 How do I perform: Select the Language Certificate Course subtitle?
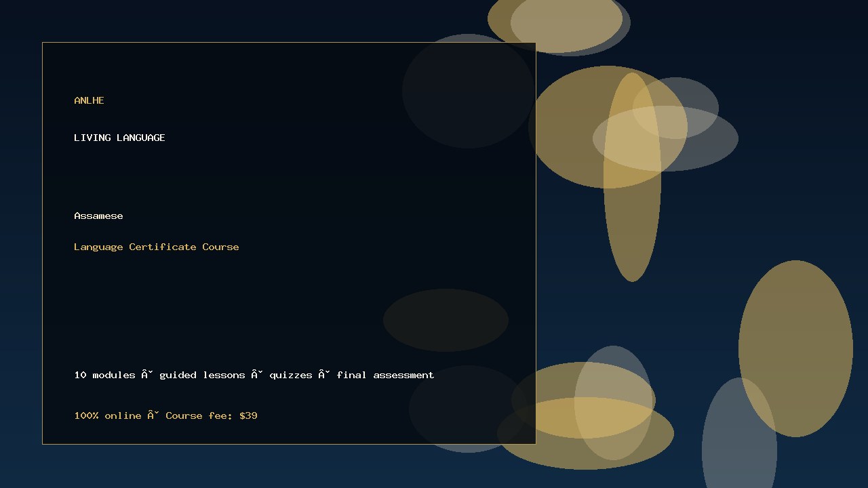click(x=157, y=247)
